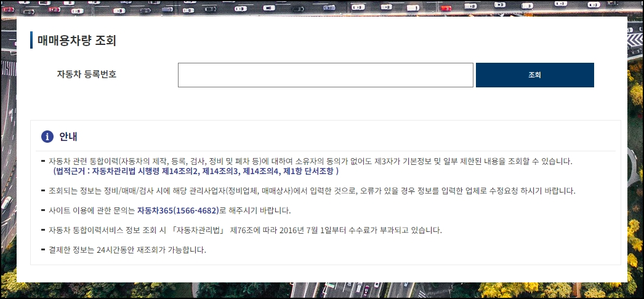
Task: Click the notice about 24시간동안 재조회
Action: [x=127, y=250]
